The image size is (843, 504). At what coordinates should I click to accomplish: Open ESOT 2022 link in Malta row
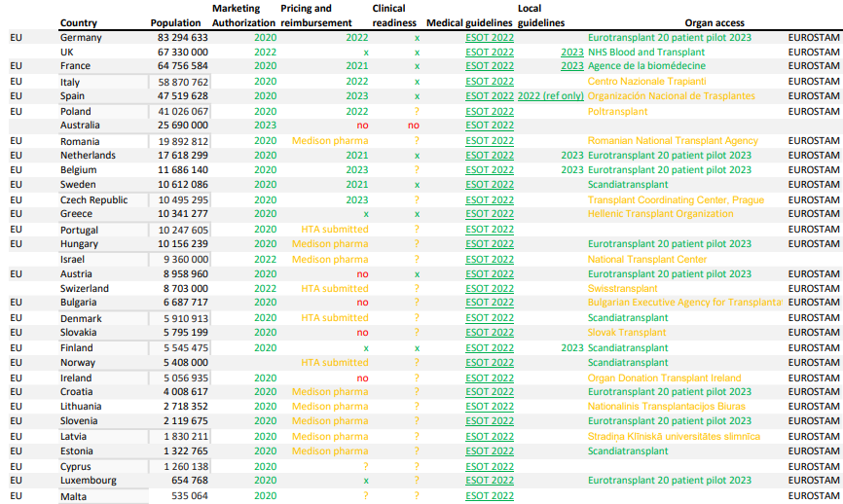click(x=490, y=496)
